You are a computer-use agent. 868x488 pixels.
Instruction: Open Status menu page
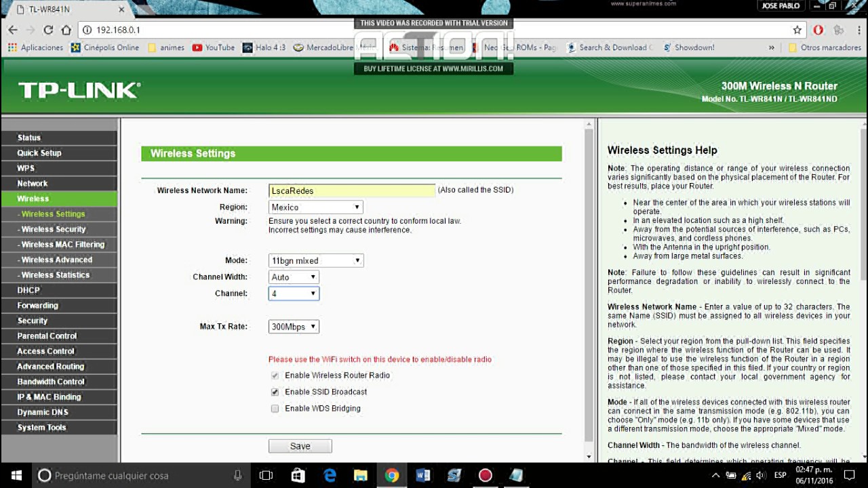(58, 138)
